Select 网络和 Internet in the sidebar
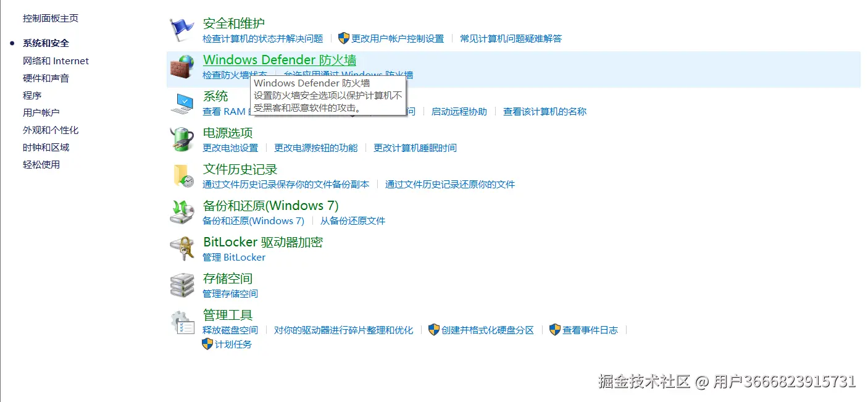The height and width of the screenshot is (402, 868). [56, 61]
